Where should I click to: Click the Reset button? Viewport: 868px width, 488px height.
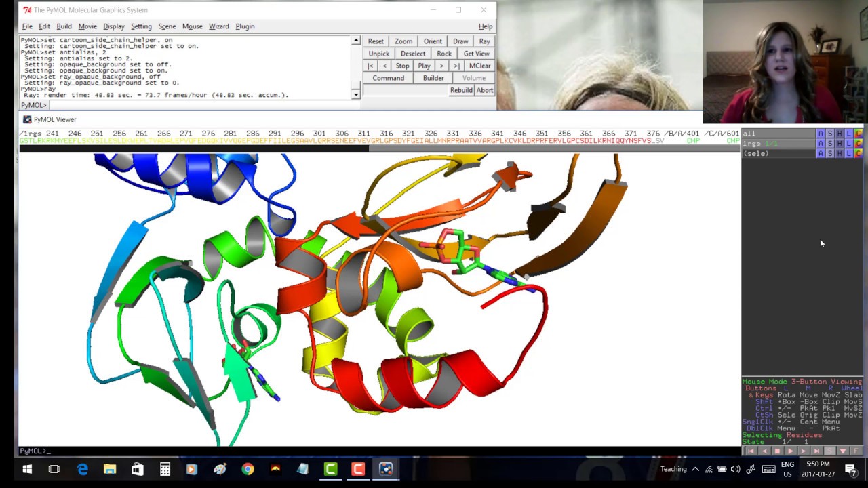click(x=376, y=41)
